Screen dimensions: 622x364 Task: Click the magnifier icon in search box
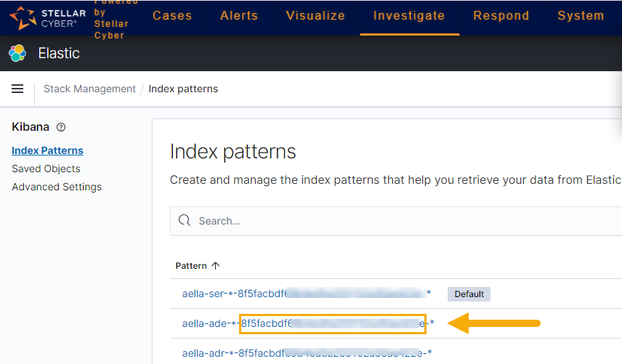185,220
